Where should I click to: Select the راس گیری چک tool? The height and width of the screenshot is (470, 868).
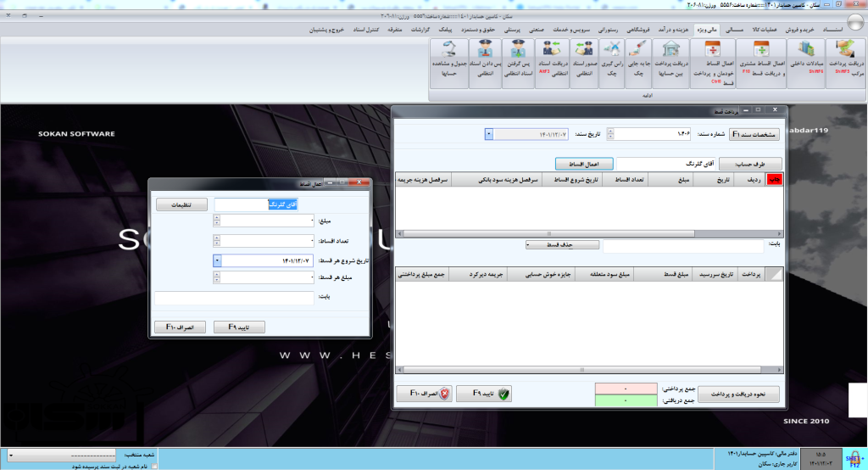point(612,63)
